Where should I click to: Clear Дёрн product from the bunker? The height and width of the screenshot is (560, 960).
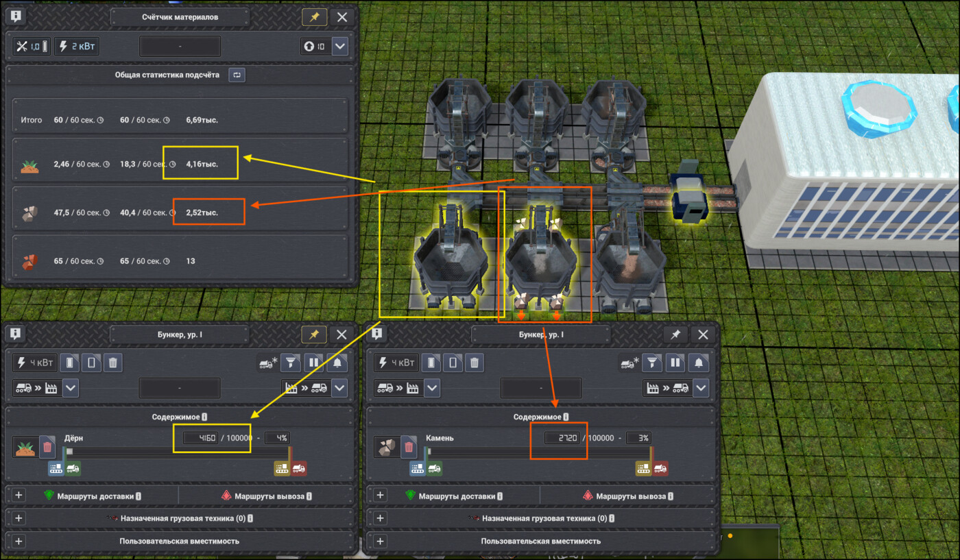pyautogui.click(x=47, y=448)
